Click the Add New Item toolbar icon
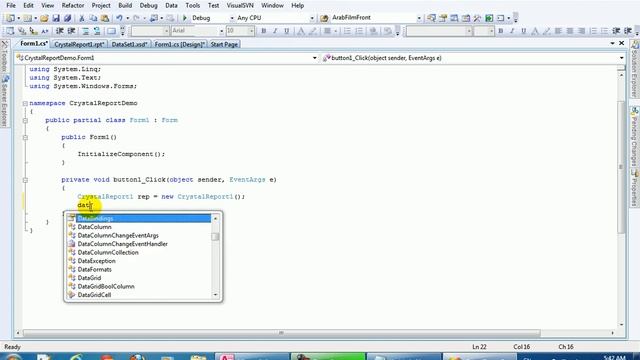Screen dimensions: 640x360 click(27, 18)
